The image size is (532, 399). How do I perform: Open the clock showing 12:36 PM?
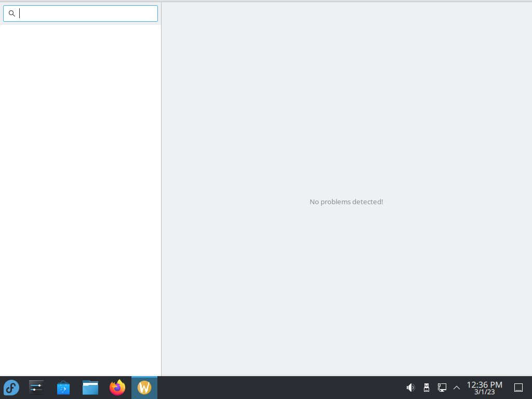(485, 388)
